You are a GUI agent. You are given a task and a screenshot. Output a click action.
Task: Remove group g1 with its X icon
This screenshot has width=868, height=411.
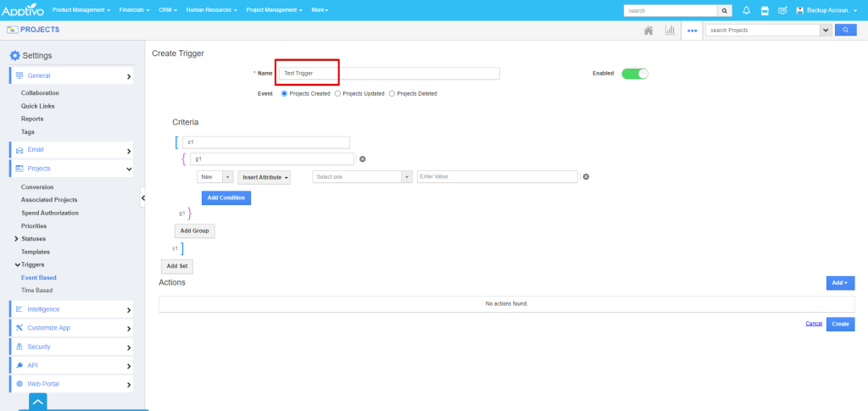363,158
